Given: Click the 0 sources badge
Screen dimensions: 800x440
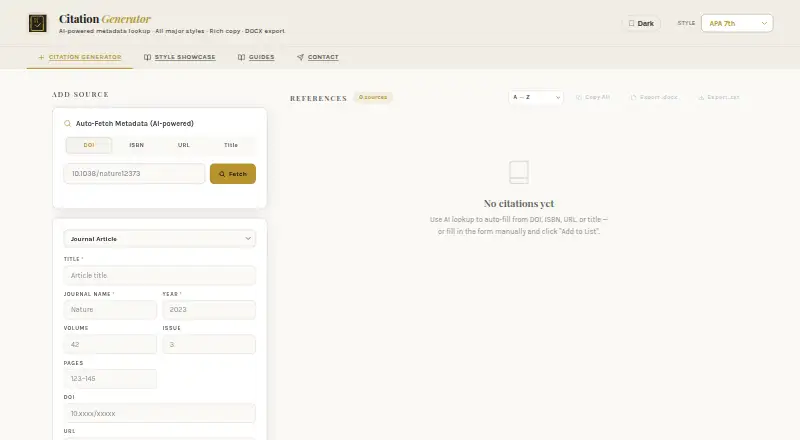Looking at the screenshot, I should pyautogui.click(x=373, y=97).
